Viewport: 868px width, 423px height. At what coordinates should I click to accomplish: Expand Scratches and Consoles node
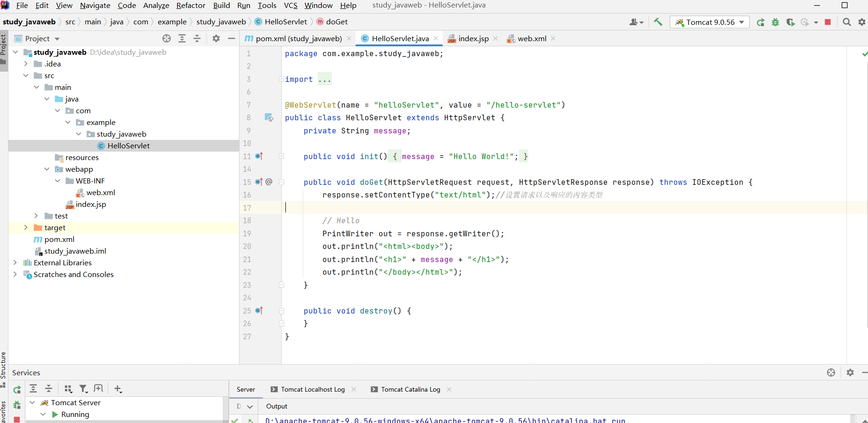click(15, 274)
